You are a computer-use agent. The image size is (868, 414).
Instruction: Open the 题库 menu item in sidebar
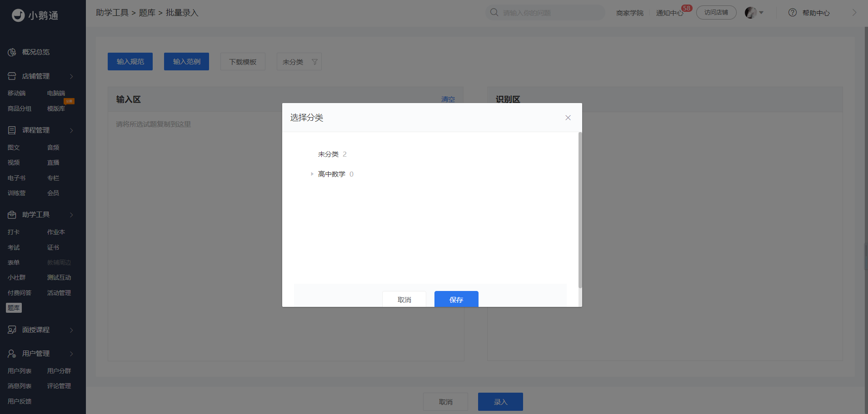(x=14, y=308)
